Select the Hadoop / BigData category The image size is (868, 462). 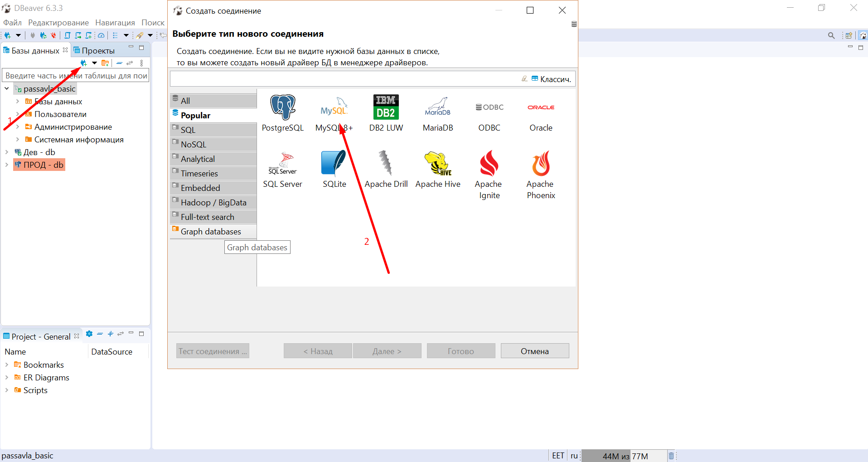(213, 202)
